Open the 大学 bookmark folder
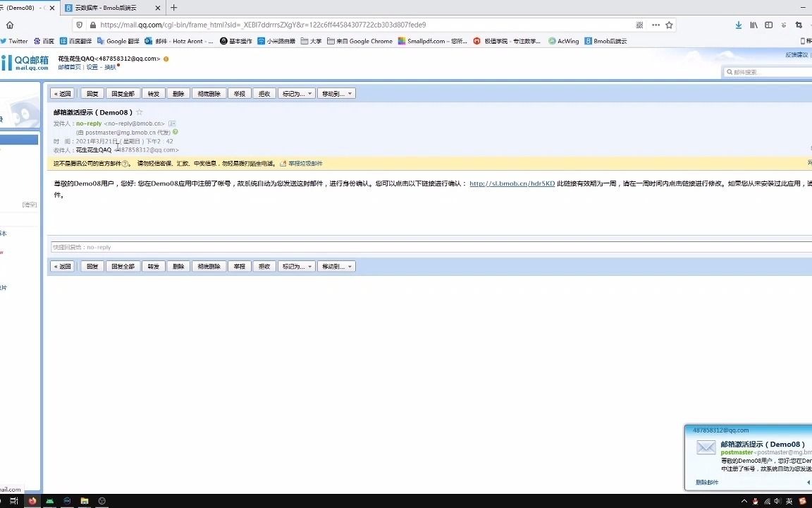The width and height of the screenshot is (812, 508). [312, 41]
